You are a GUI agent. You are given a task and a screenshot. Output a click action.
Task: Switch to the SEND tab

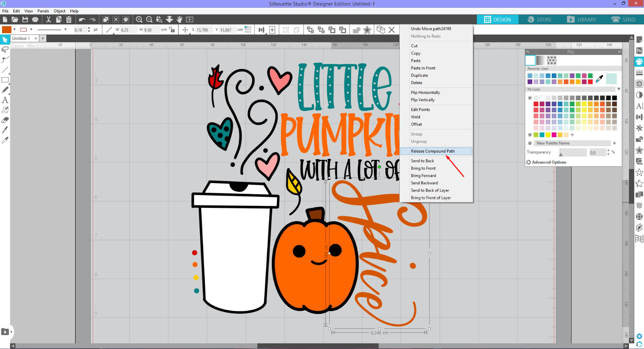tap(623, 19)
